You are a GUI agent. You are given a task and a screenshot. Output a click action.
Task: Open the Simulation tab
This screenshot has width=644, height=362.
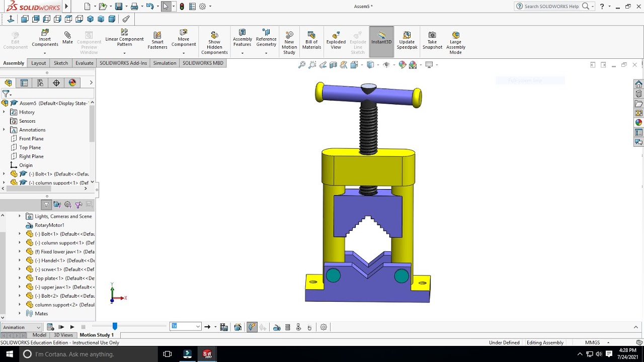165,63
